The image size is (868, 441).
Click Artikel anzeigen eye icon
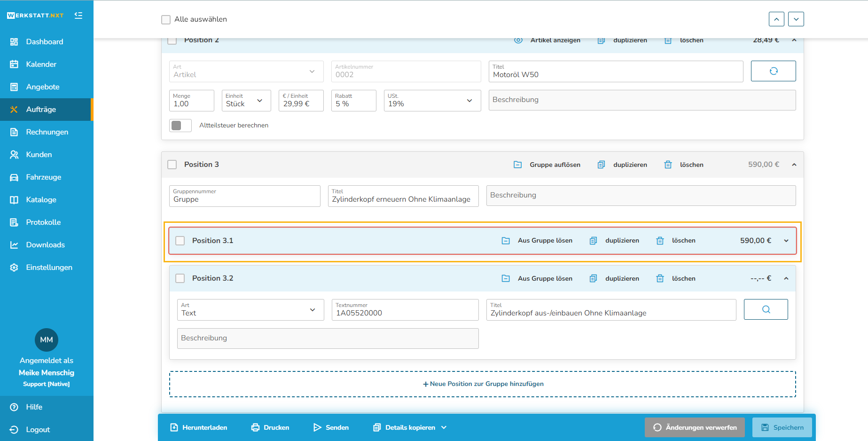point(518,40)
